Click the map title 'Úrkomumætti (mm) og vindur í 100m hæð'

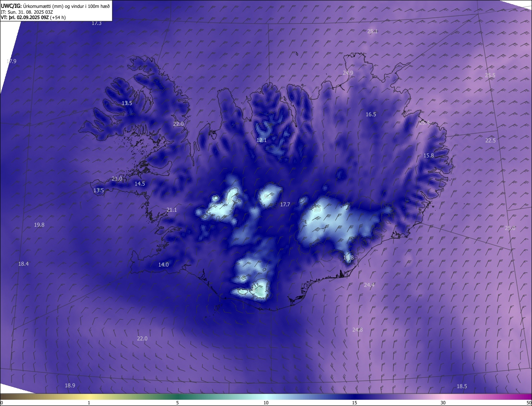[66, 6]
